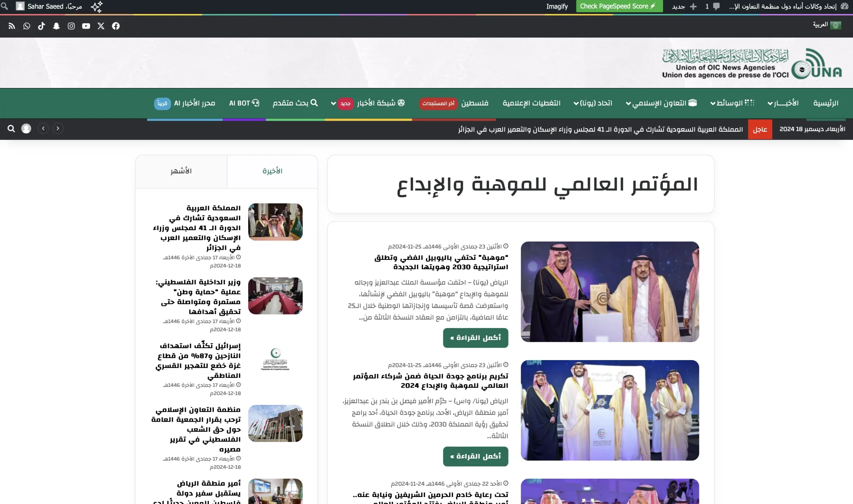Click Check PageSpeed Score button

(x=619, y=6)
